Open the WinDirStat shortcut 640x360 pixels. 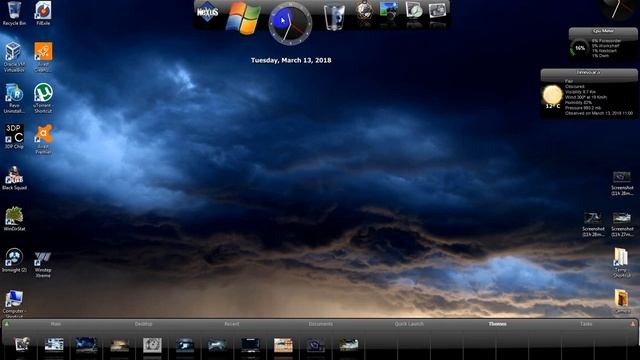point(14,219)
